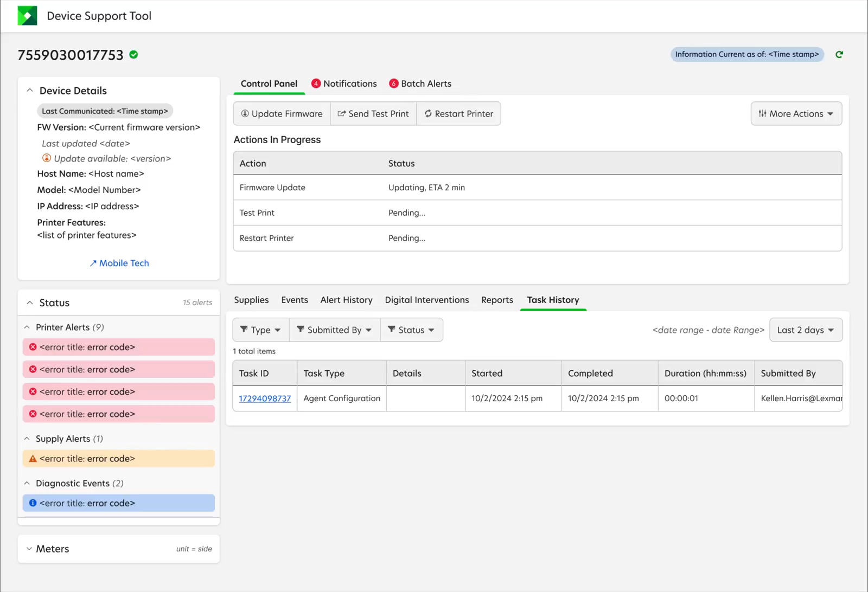
Task: Click the Agent Configuration task type cell
Action: pyautogui.click(x=342, y=398)
